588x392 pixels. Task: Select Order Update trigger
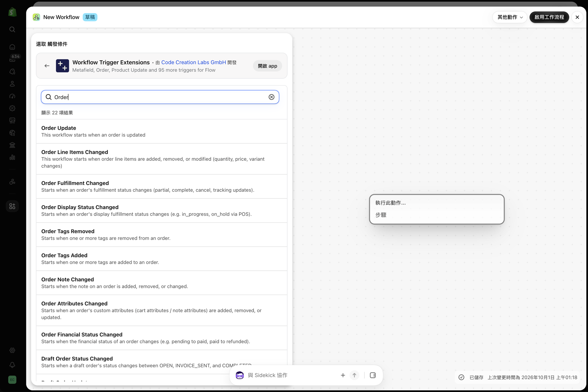click(x=162, y=131)
